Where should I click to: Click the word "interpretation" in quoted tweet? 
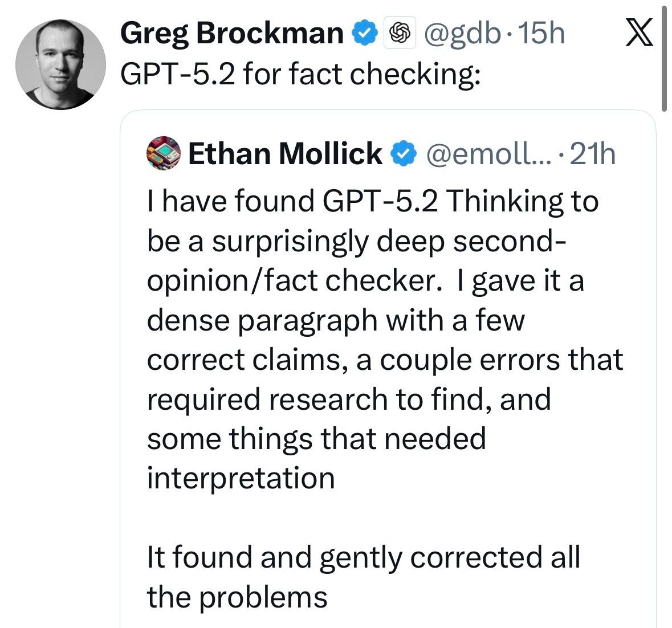(241, 478)
